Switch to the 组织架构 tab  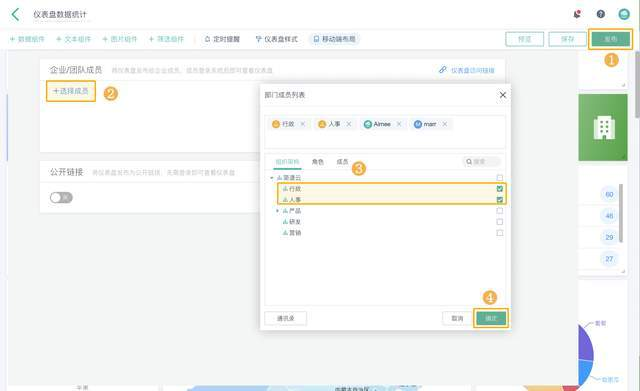[287, 162]
